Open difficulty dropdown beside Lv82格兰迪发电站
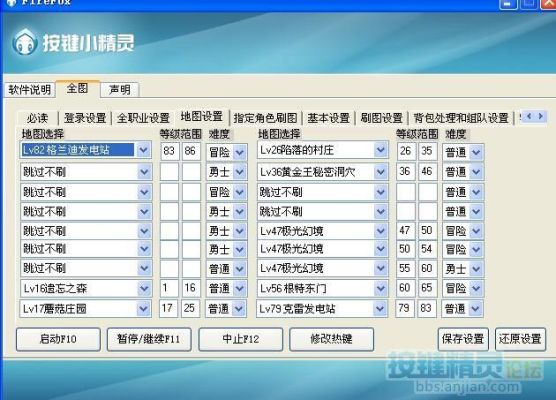 240,152
